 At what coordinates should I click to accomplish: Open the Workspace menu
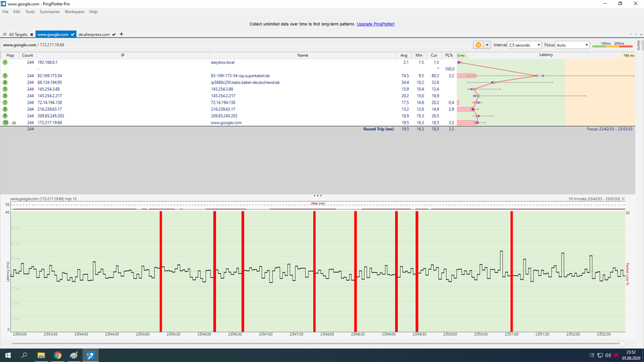tap(74, 12)
